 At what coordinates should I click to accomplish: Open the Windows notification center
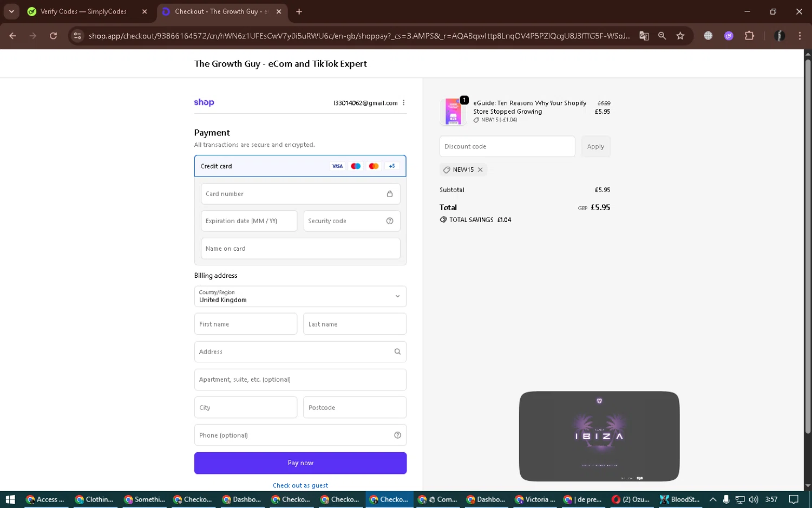[x=794, y=499]
